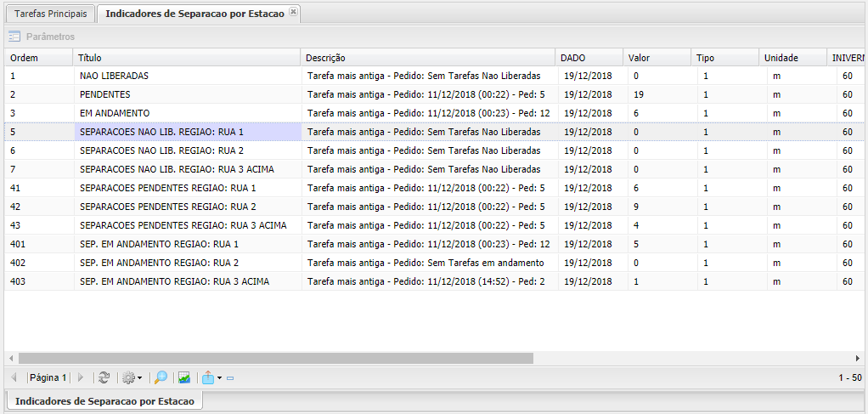The image size is (868, 414).
Task: Click the small minus collapse icon
Action: pos(230,378)
